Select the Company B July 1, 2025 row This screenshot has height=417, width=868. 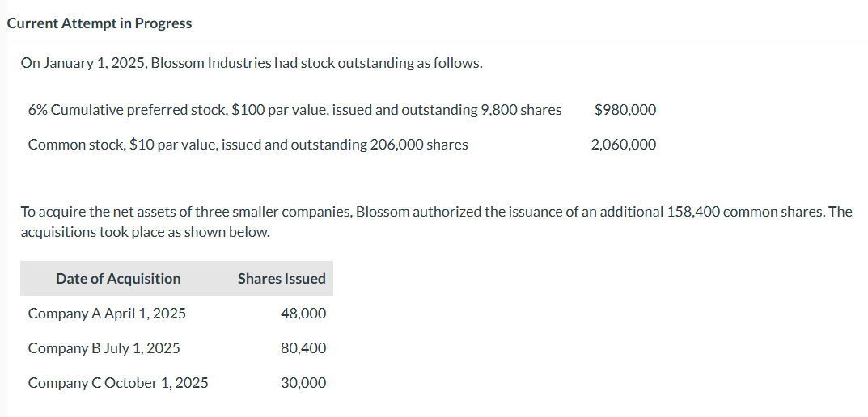(104, 348)
